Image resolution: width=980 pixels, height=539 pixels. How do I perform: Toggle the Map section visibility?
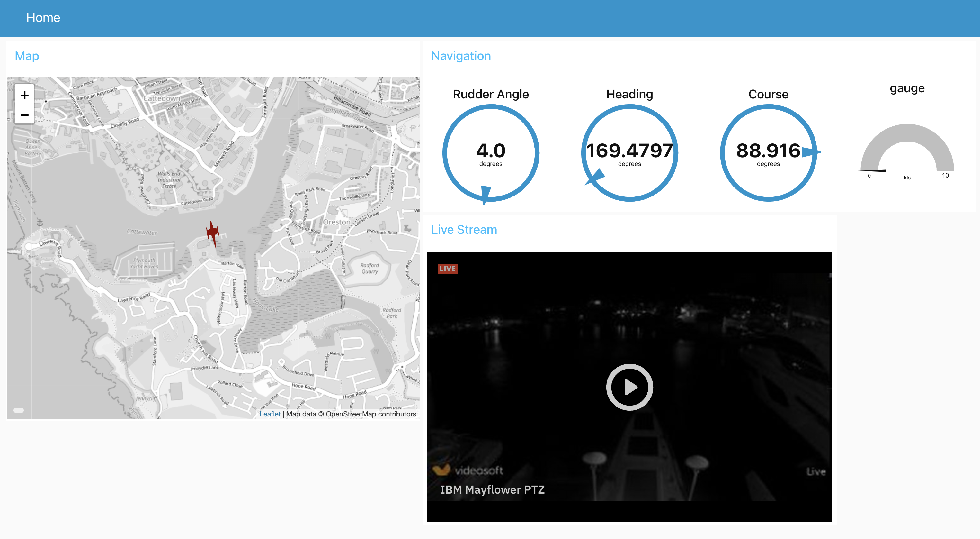pyautogui.click(x=27, y=56)
